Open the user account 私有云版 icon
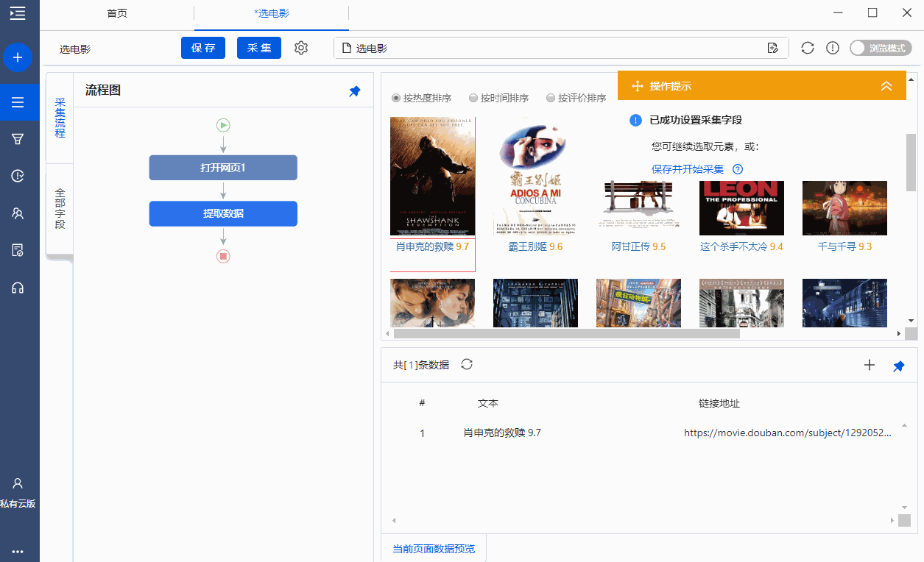Viewport: 924px width, 562px height. point(18,493)
